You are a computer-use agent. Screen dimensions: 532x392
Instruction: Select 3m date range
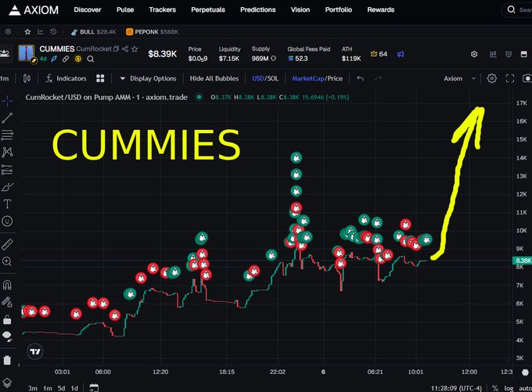33,388
